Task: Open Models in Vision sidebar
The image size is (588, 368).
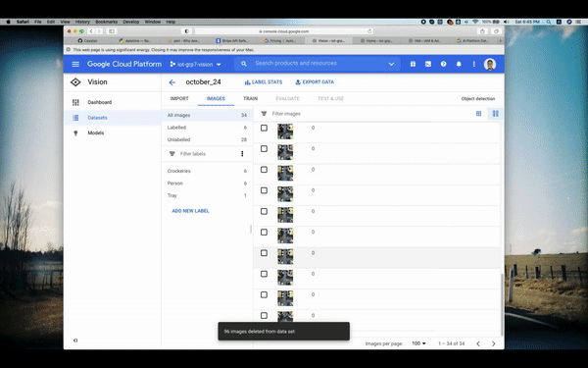Action: [x=113, y=132]
